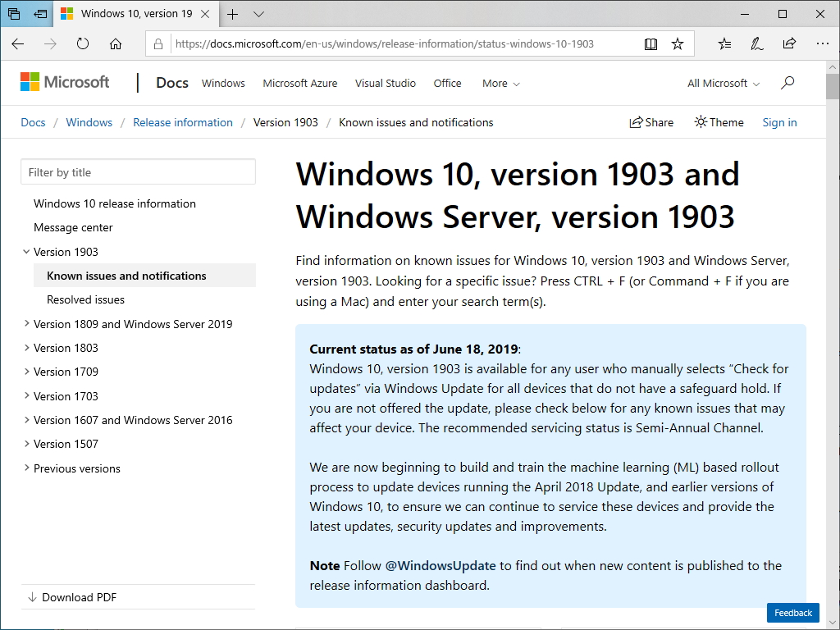
Task: Open the browser home page
Action: (115, 43)
